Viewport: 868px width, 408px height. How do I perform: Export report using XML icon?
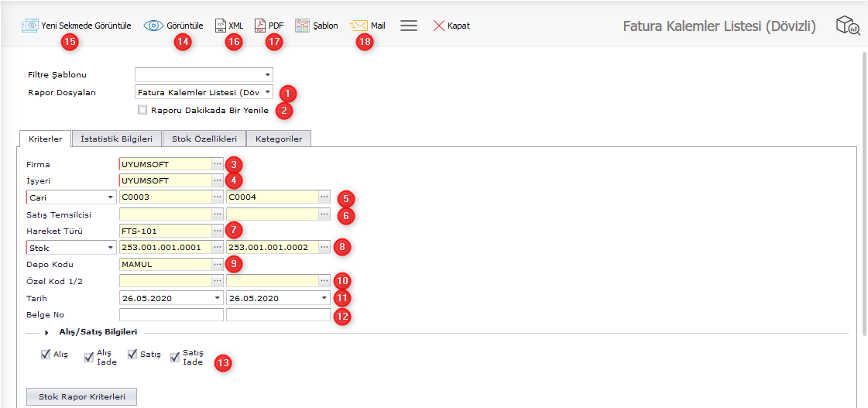tap(221, 26)
